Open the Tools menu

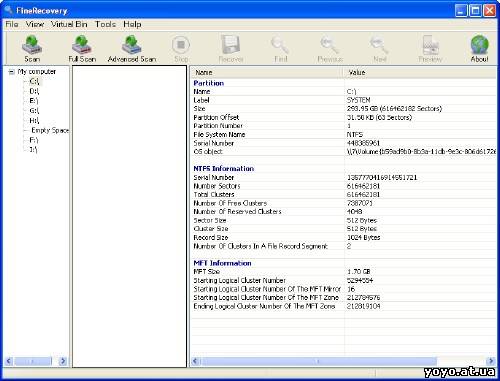coord(105,24)
